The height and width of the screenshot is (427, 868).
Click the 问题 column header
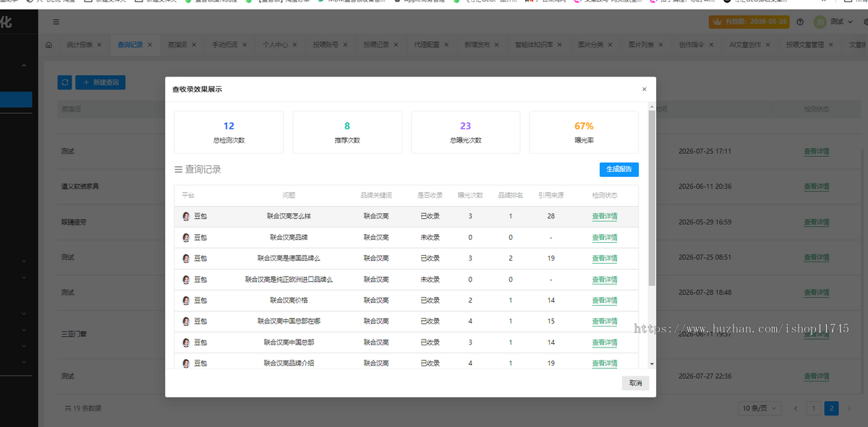(x=289, y=196)
